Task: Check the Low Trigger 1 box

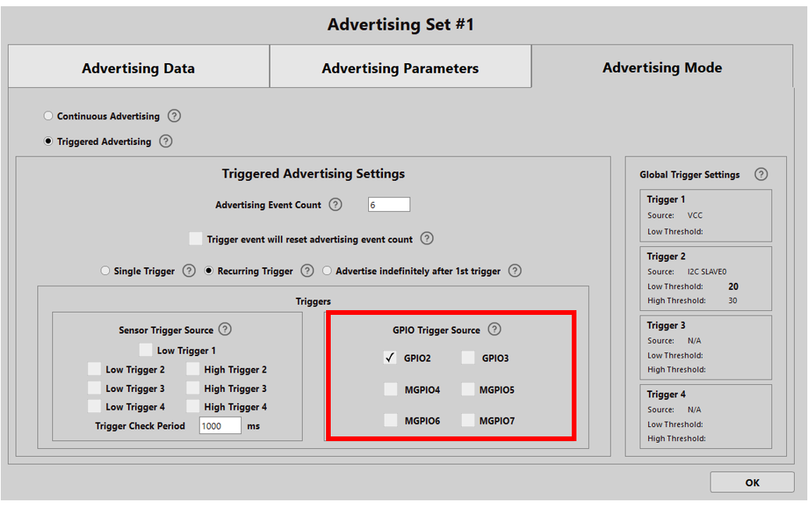Action: [x=146, y=351]
